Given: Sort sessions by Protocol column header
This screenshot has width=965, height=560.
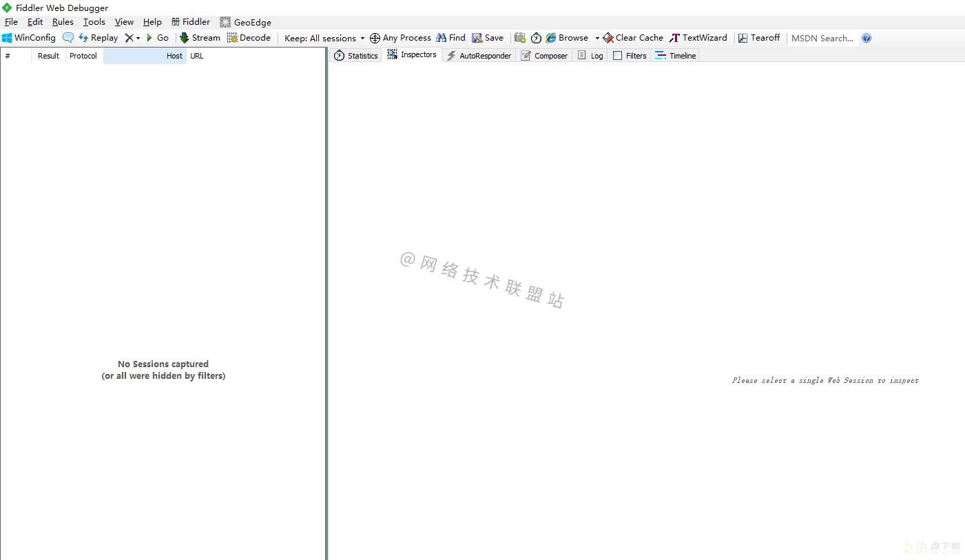Looking at the screenshot, I should 84,56.
